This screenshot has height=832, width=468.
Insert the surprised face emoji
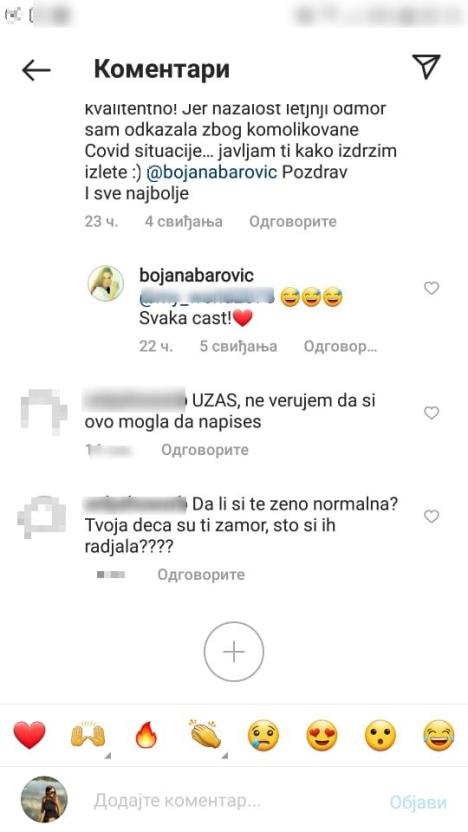(380, 736)
